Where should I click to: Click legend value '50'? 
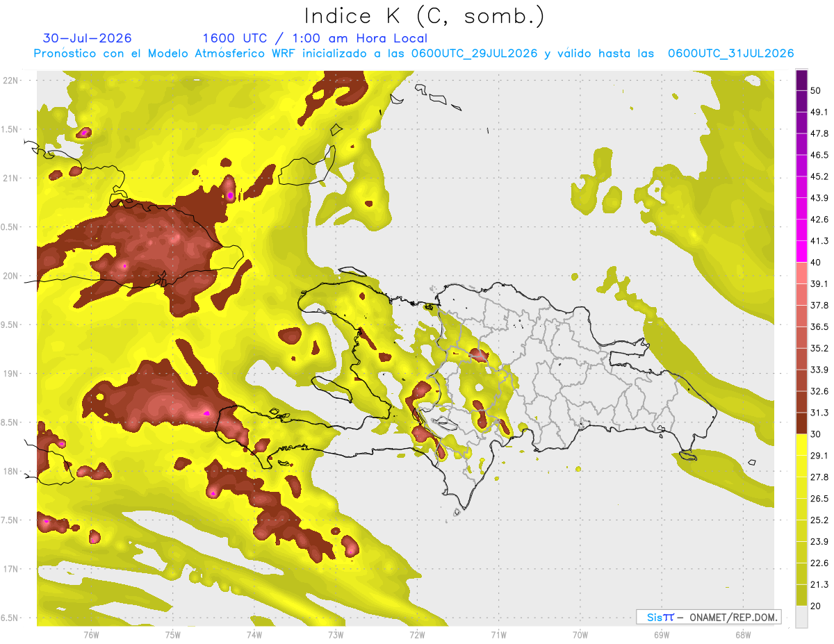point(817,90)
